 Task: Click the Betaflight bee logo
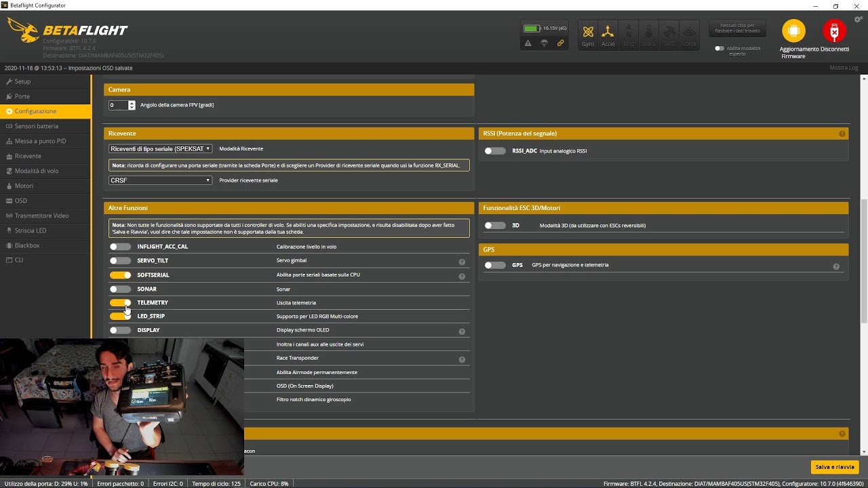coord(22,30)
